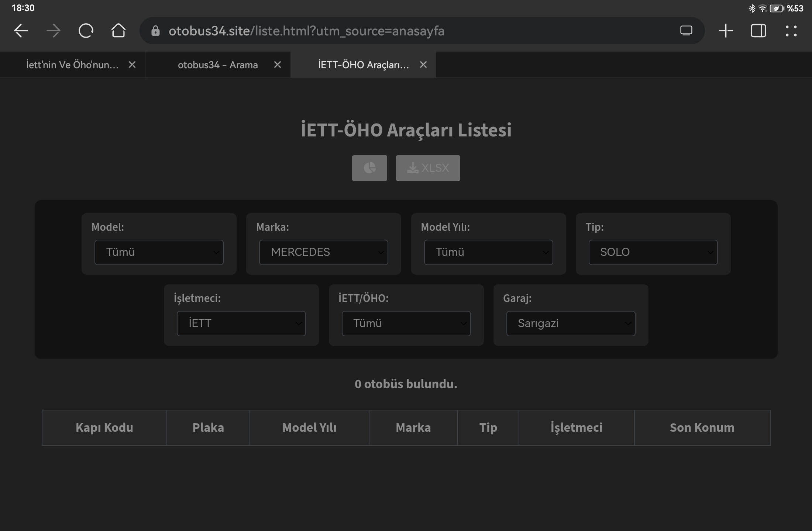This screenshot has width=812, height=531.
Task: Download the list as XLSX
Action: tap(428, 168)
